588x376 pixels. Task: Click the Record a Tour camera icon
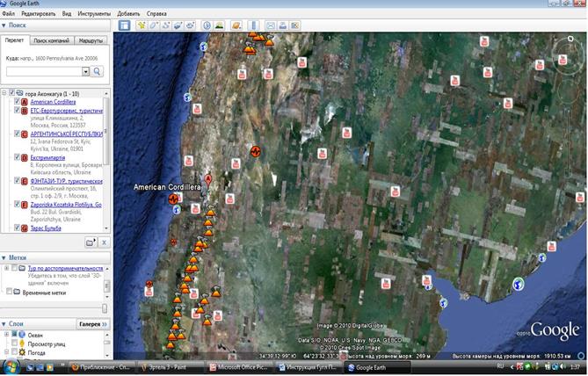[x=191, y=25]
